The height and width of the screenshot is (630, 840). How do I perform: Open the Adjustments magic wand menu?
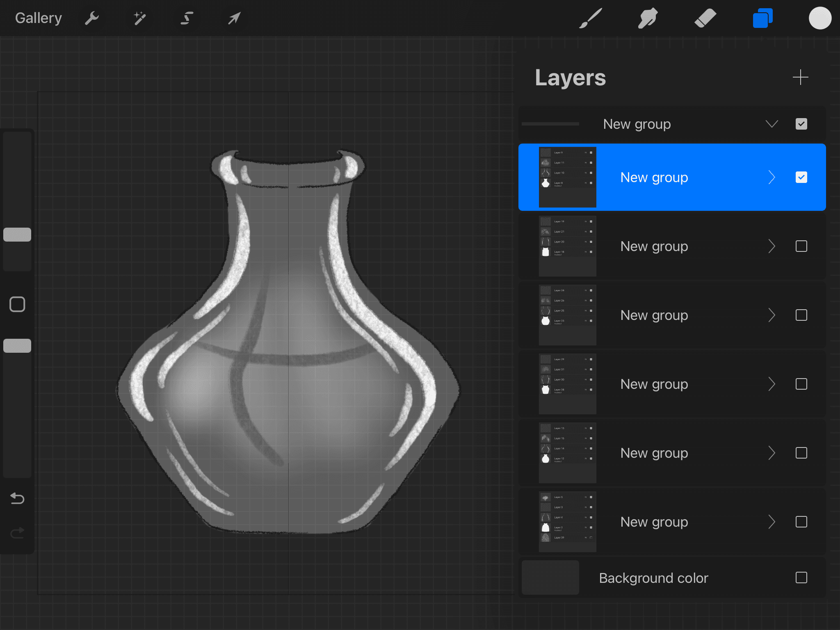(139, 18)
